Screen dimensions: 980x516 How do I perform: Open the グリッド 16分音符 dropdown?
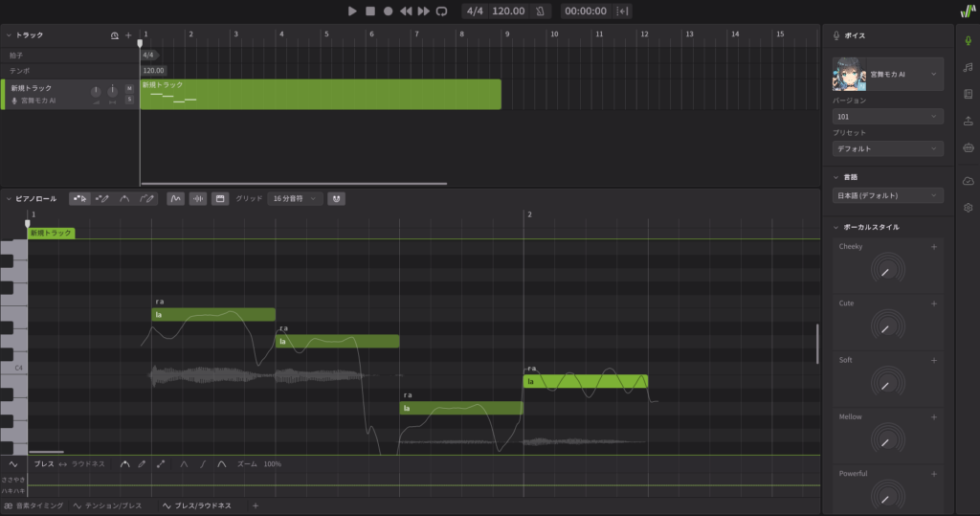coord(295,198)
